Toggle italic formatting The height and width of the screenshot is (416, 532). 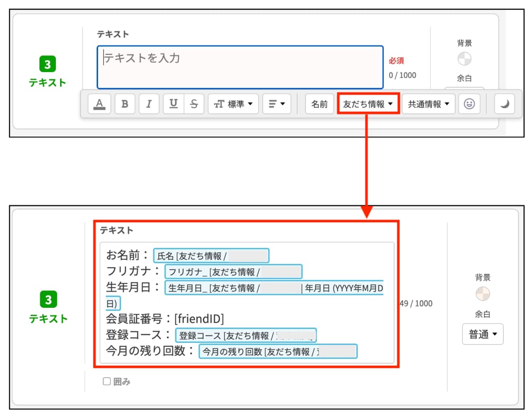point(149,104)
